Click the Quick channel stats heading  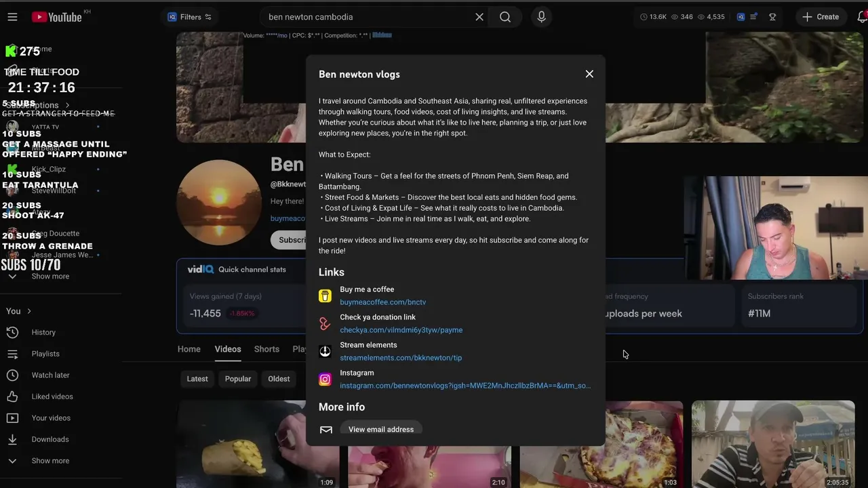coord(252,269)
